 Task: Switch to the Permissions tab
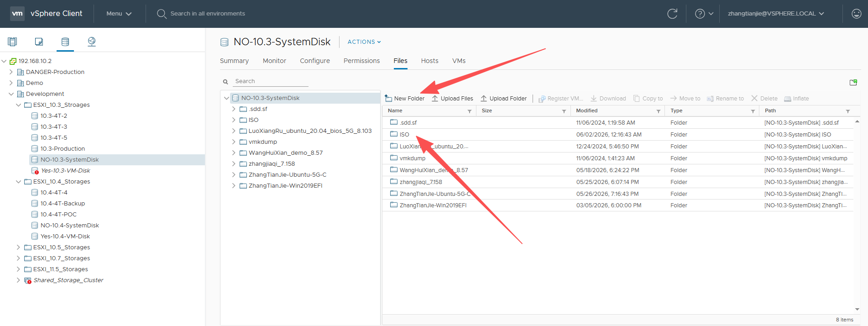pos(361,61)
